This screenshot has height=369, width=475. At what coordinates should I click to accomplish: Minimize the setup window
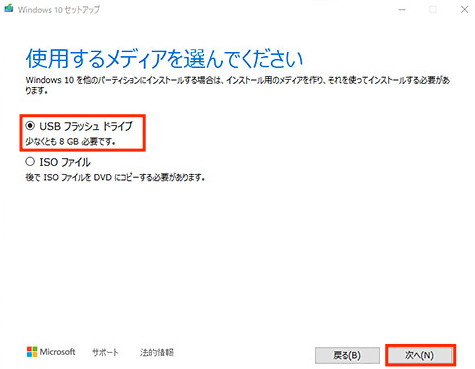(402, 10)
